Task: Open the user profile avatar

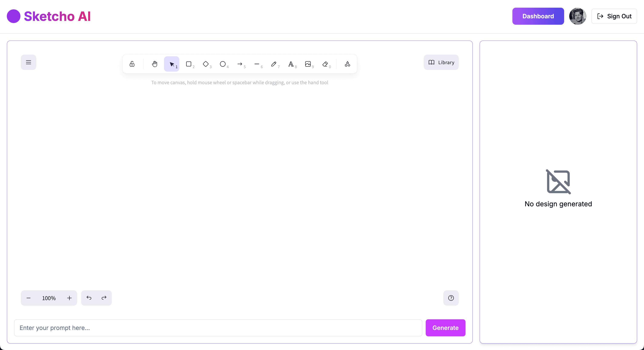Action: [x=578, y=16]
